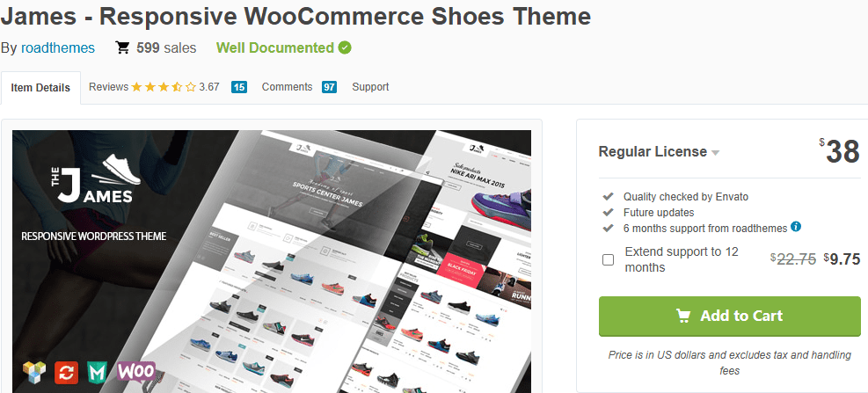Click the Add to Cart button
Image resolution: width=868 pixels, height=393 pixels.
pos(730,316)
